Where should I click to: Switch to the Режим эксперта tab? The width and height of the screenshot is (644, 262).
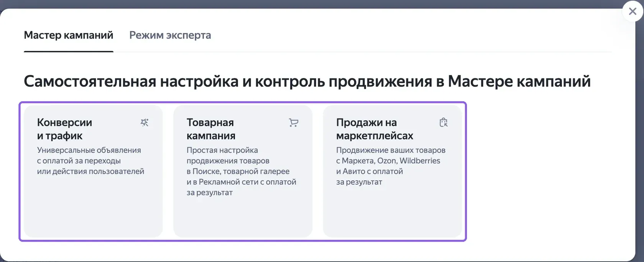[170, 35]
